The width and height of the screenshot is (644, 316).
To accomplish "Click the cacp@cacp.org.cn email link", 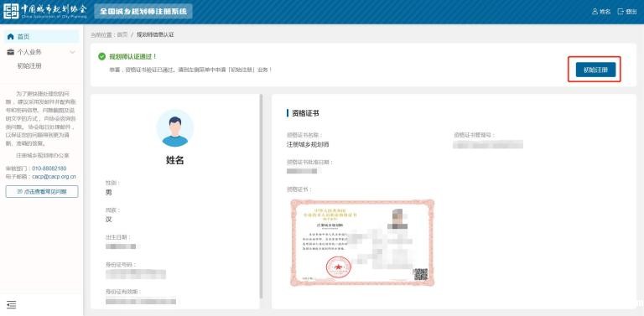I will coord(55,177).
